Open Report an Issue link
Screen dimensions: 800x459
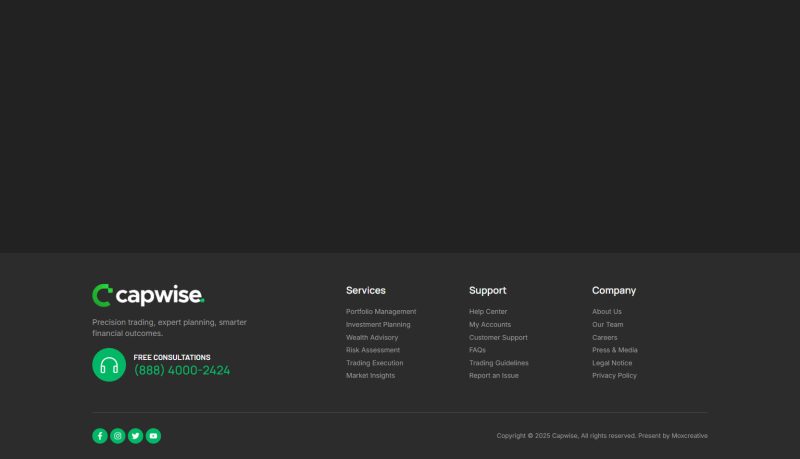(494, 376)
